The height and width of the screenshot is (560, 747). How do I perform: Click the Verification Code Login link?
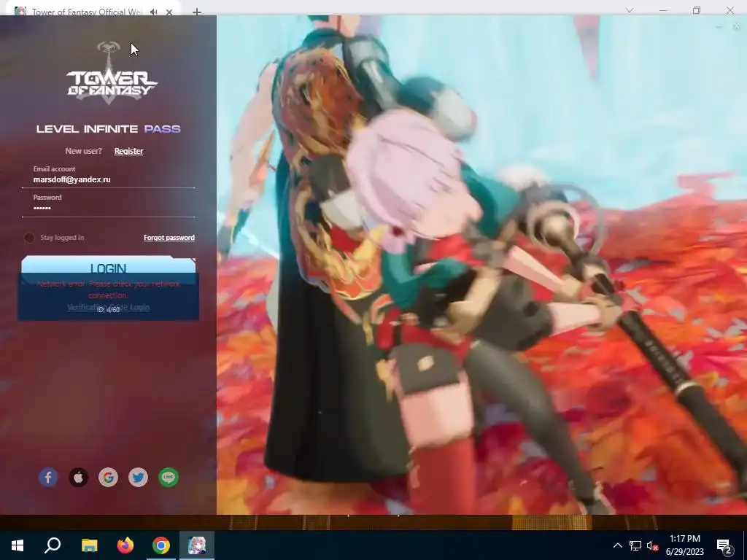[108, 307]
